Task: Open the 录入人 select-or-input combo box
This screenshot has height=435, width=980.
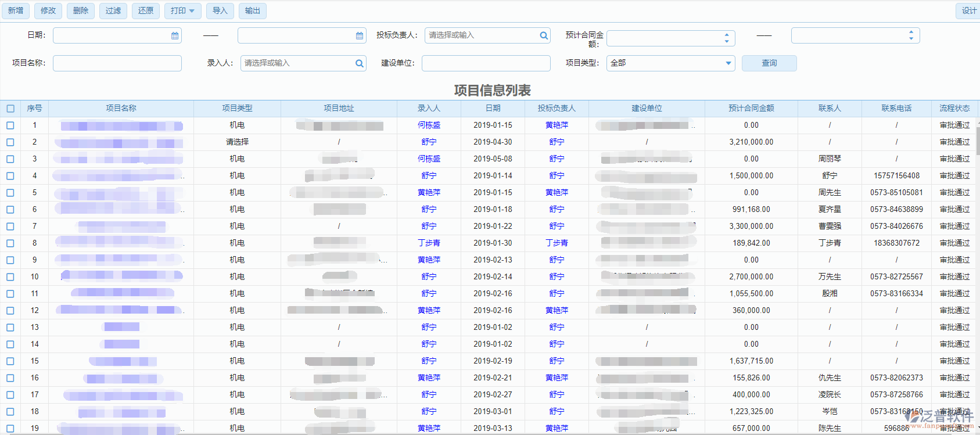Action: click(303, 63)
